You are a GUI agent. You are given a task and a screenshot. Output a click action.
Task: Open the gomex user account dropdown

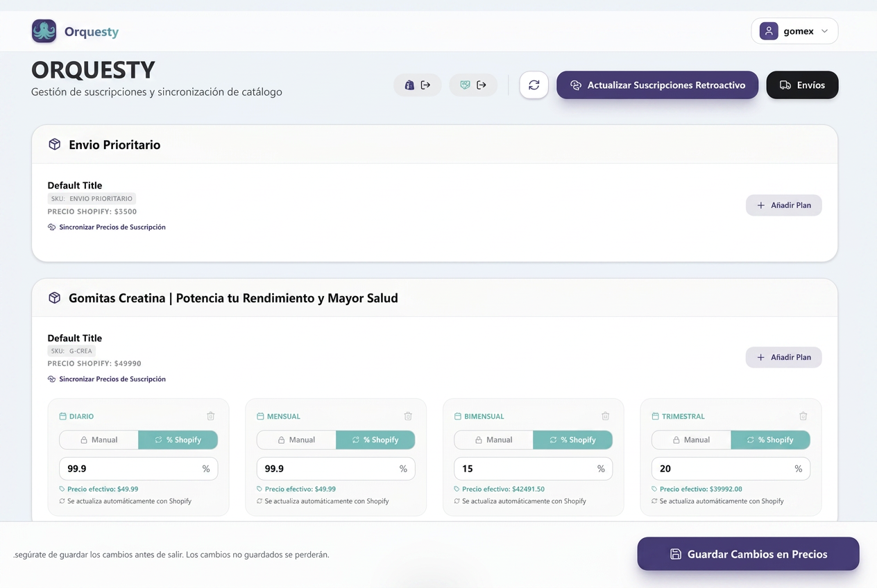[x=794, y=31]
